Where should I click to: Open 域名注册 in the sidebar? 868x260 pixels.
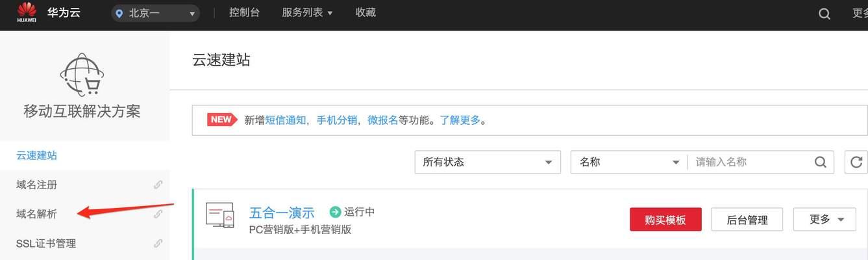click(x=36, y=185)
